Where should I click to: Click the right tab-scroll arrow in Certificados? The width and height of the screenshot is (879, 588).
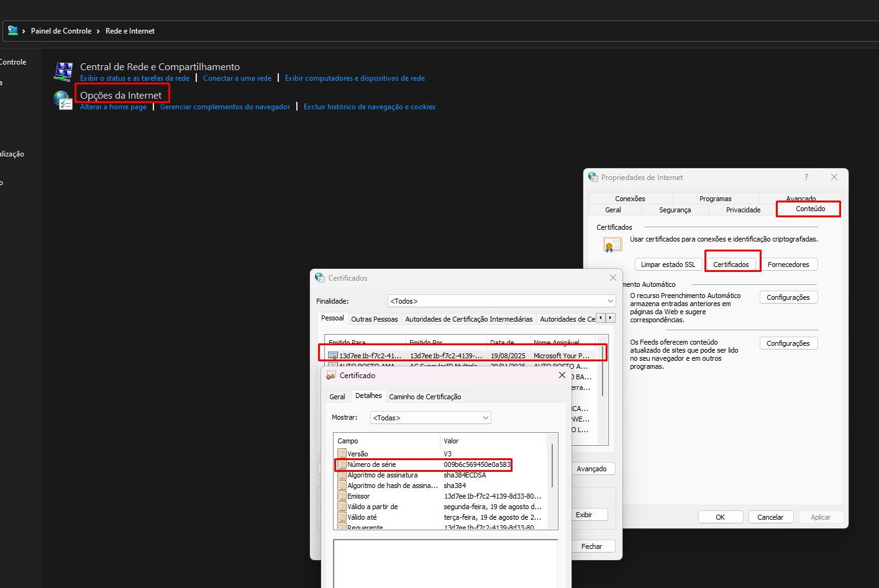[611, 318]
